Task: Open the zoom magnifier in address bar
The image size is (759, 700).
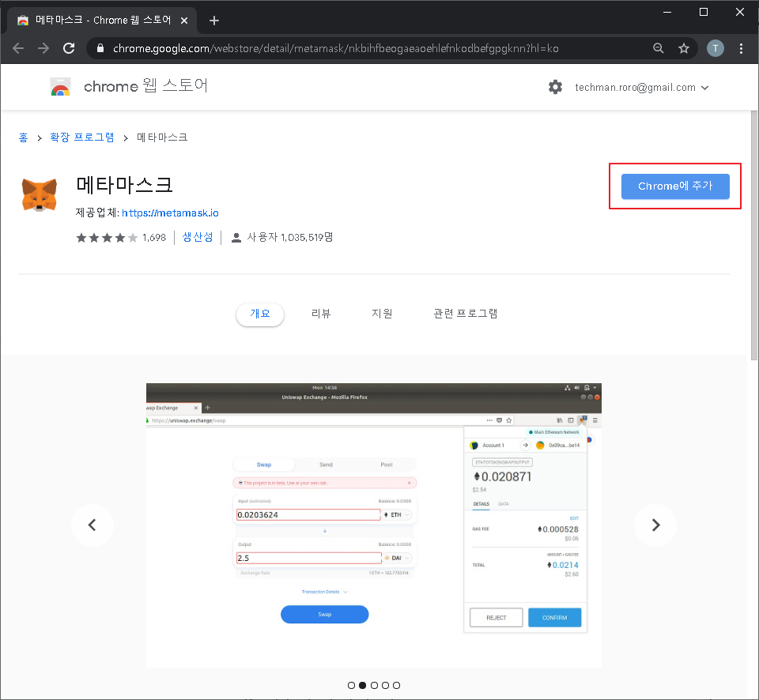Action: tap(658, 48)
